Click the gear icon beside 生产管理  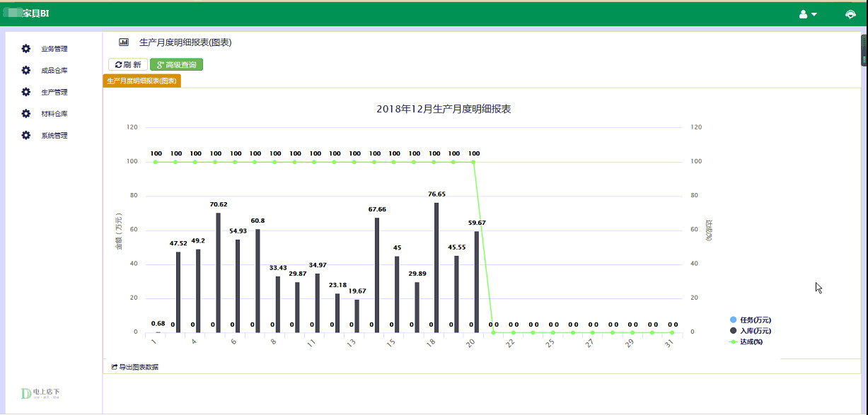tap(26, 92)
